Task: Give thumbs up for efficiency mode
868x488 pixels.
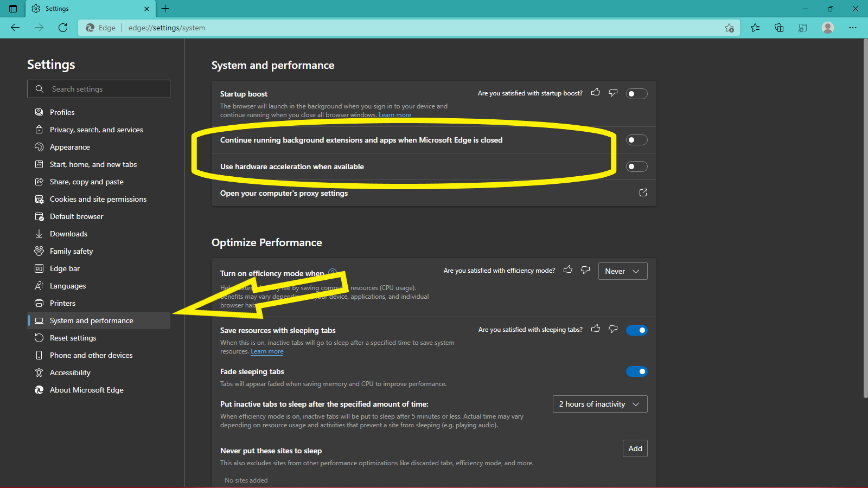Action: coord(568,269)
